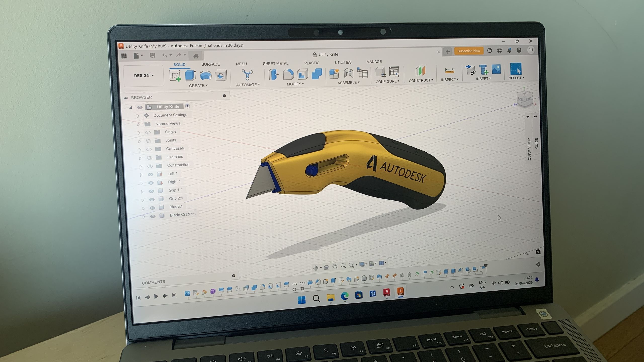The image size is (644, 362).
Task: Open the Revolve tool
Action: pos(206,75)
